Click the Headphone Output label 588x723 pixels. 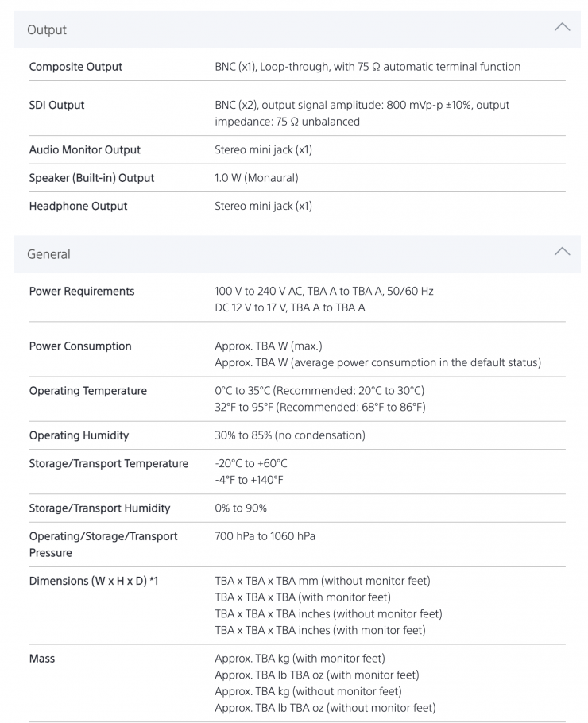click(78, 206)
